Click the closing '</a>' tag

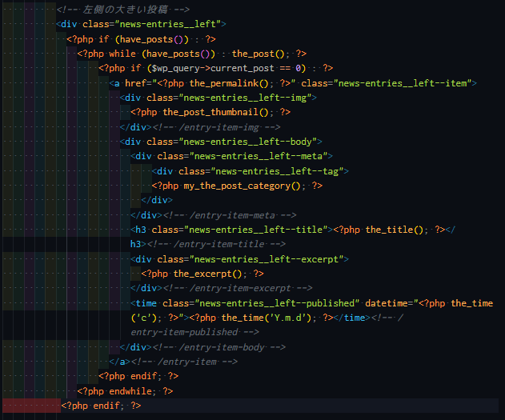point(120,362)
